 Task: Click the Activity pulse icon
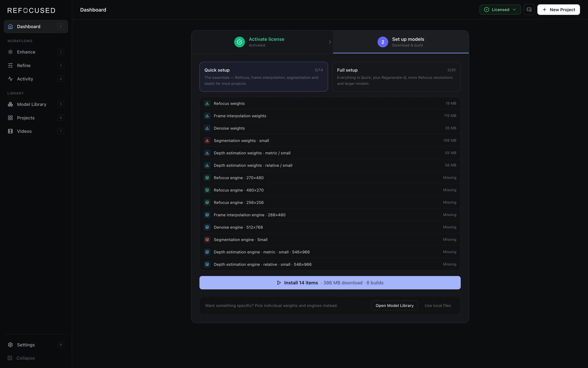10,79
